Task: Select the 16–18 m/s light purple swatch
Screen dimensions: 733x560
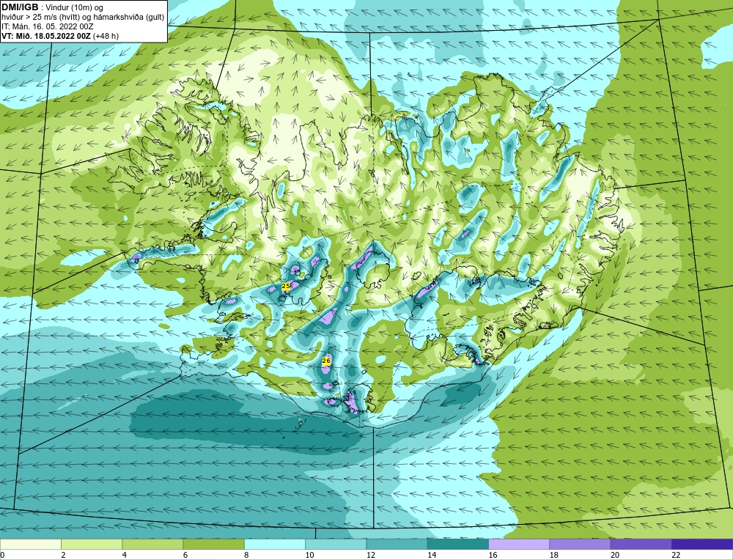Action: [x=519, y=544]
